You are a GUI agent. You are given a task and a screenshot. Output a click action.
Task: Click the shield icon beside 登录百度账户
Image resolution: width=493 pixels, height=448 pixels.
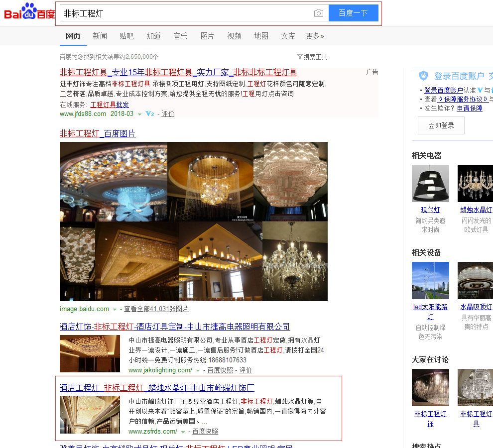click(423, 76)
